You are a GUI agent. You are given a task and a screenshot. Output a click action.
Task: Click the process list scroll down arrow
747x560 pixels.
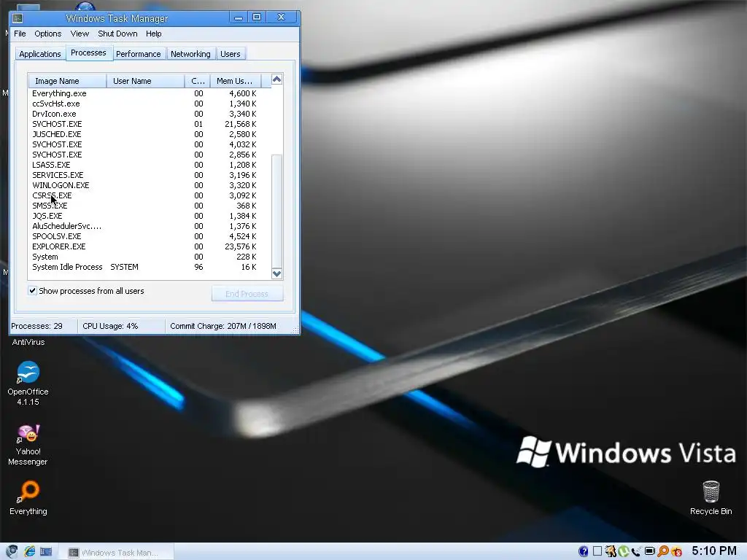tap(276, 274)
